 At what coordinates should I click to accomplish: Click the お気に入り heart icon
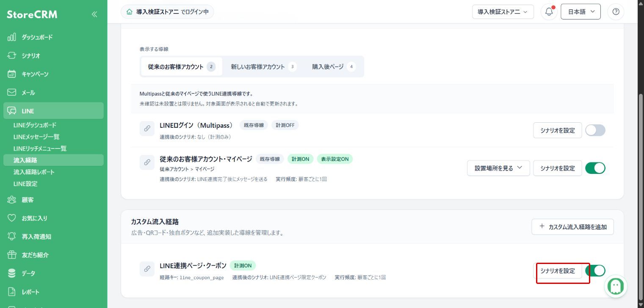[12, 218]
